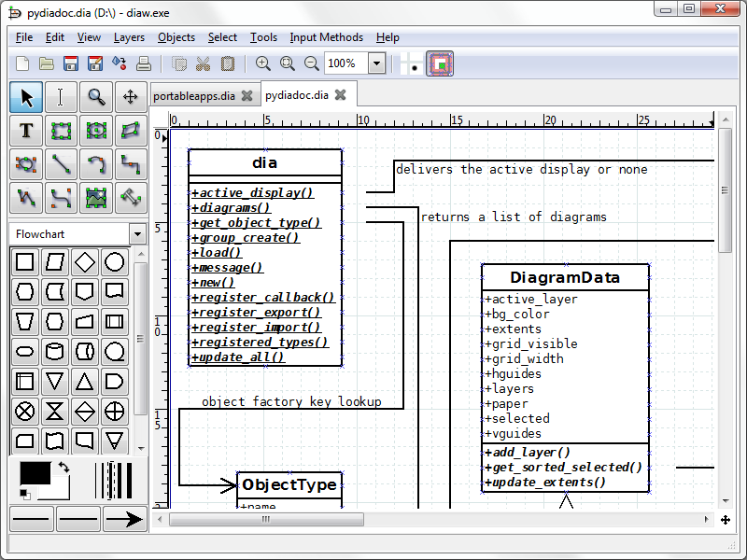Select the Magnify tool
The height and width of the screenshot is (560, 747).
[x=95, y=96]
